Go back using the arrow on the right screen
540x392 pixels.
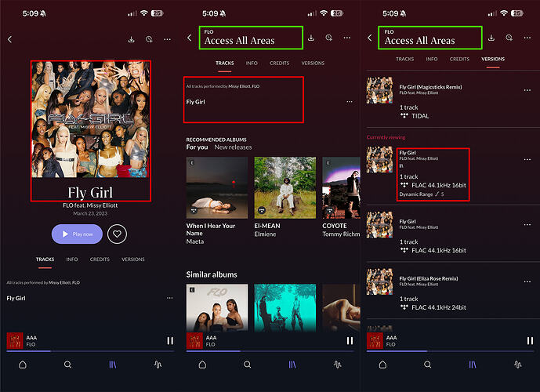(x=369, y=38)
